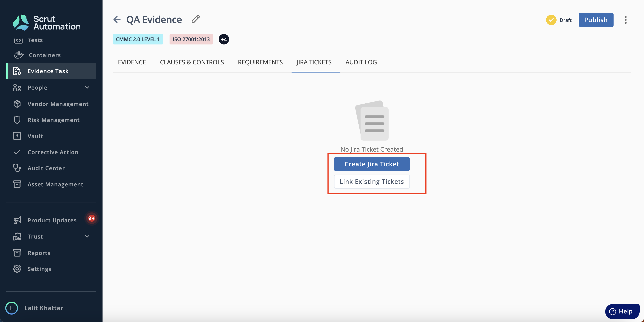Click the Risk Management shield icon
The height and width of the screenshot is (322, 644).
17,120
